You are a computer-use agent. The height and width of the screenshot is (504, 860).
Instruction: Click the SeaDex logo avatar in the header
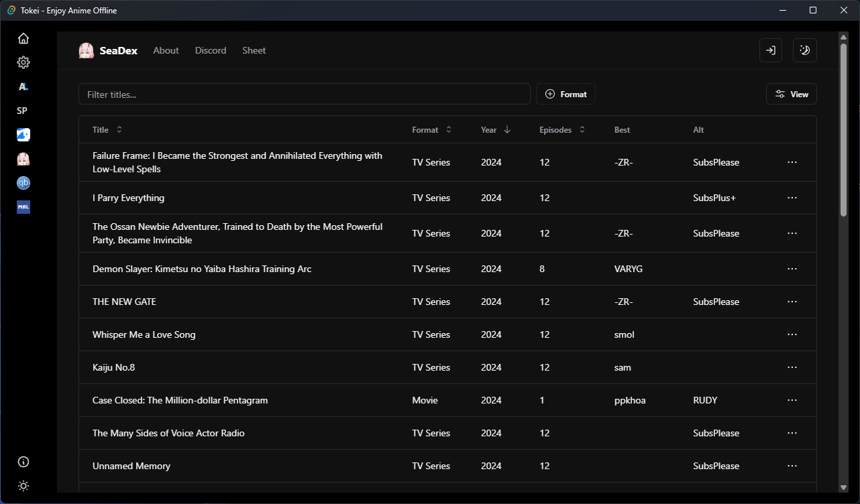point(87,50)
